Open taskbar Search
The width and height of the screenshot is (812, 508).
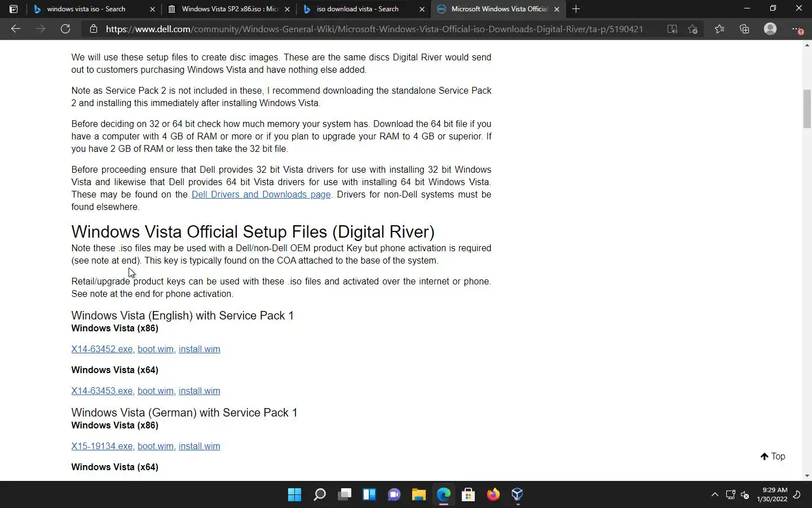pyautogui.click(x=320, y=495)
